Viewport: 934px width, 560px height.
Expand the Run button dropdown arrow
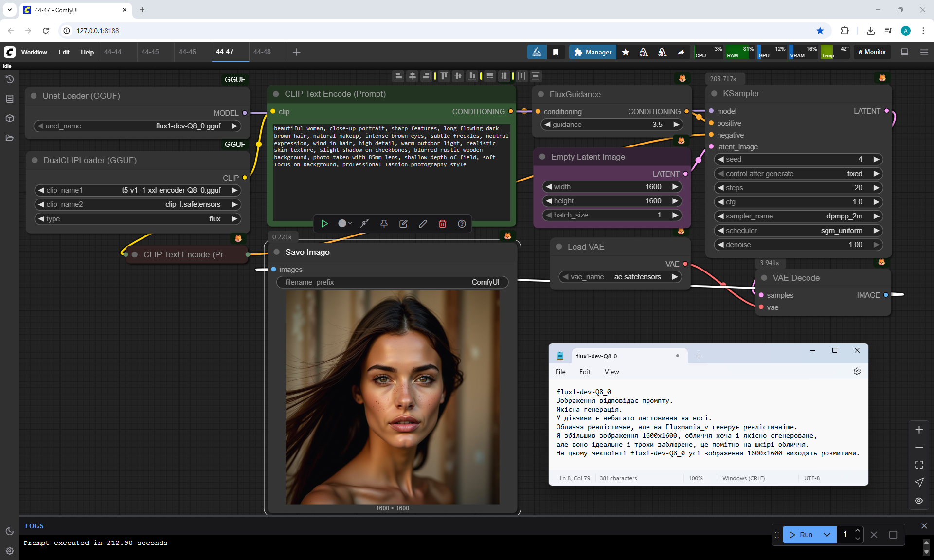[827, 535]
